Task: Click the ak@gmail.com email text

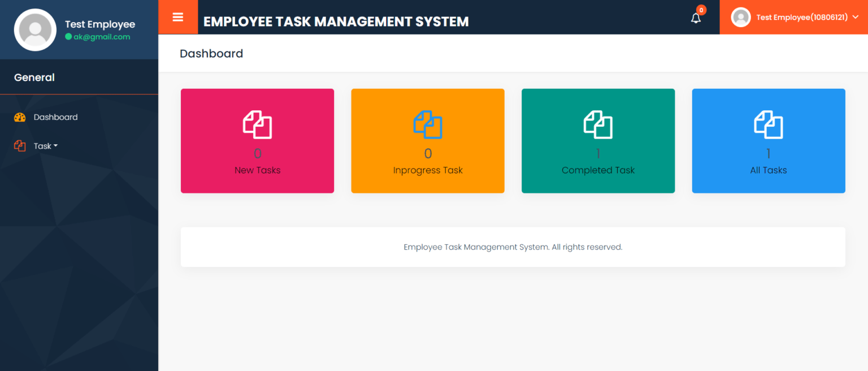Action: [x=98, y=36]
